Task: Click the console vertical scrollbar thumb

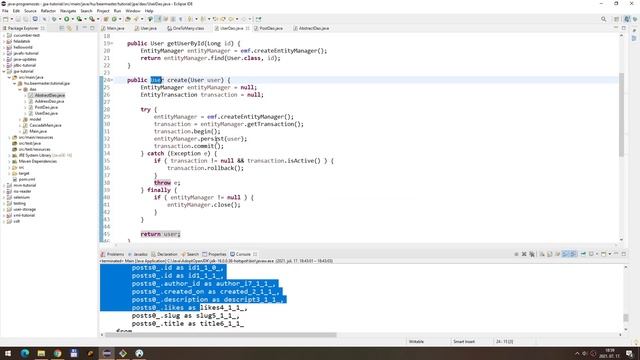Action: click(x=626, y=317)
